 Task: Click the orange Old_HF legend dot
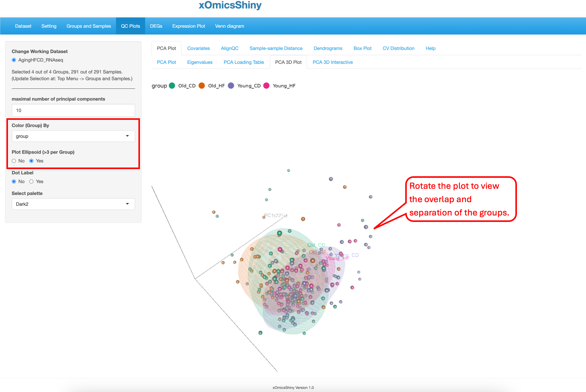pyautogui.click(x=202, y=86)
